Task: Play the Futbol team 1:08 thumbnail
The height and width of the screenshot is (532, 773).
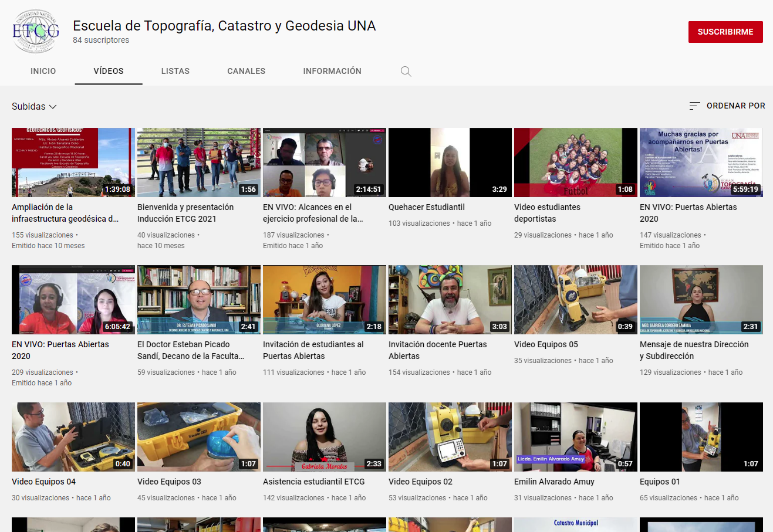Action: [x=576, y=162]
